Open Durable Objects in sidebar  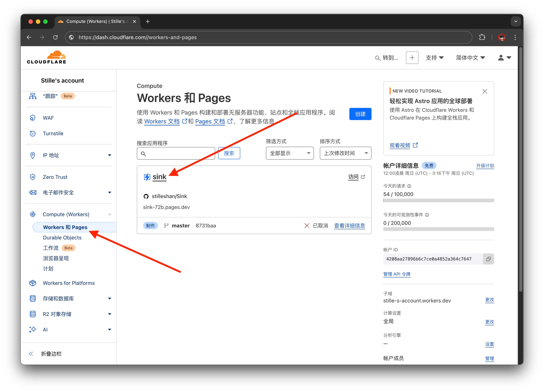pyautogui.click(x=62, y=238)
